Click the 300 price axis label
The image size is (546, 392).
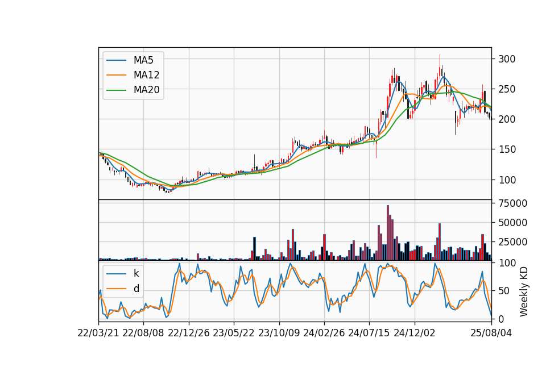point(507,59)
